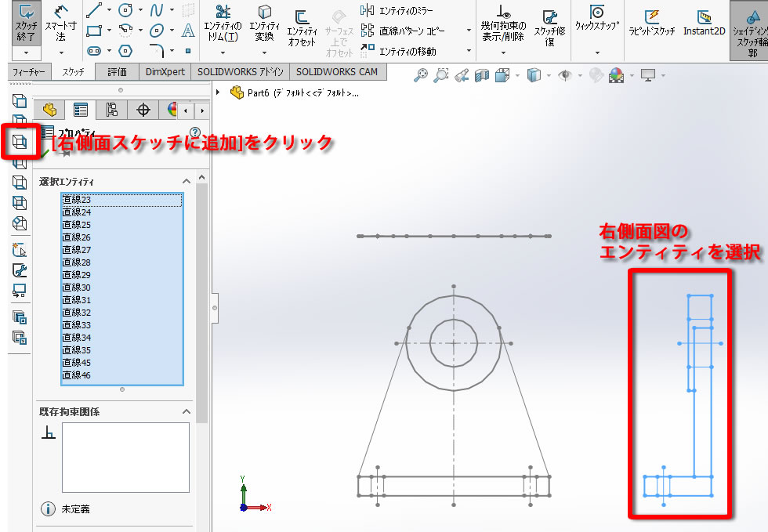Click the 既存拘束関係 relations list box
768x532 pixels.
pyautogui.click(x=125, y=457)
